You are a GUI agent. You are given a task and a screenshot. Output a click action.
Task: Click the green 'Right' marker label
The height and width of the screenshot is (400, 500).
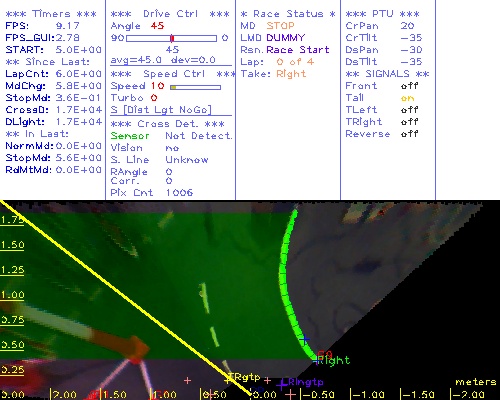(x=333, y=360)
